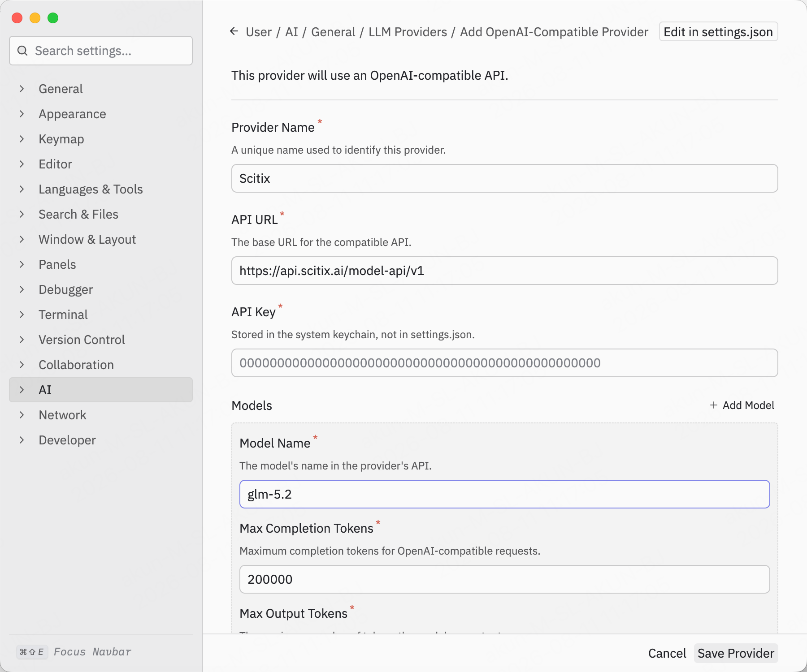Click the Models section heading
Screen dimensions: 807x672
click(252, 405)
